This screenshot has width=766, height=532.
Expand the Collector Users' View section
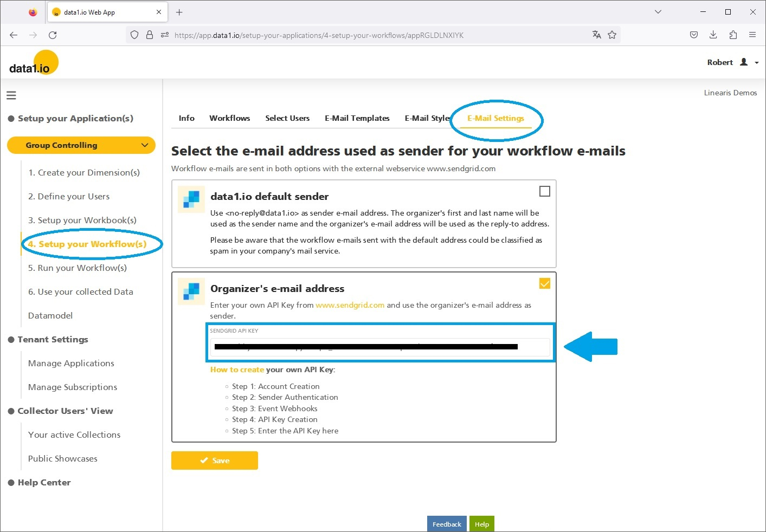[x=60, y=411]
